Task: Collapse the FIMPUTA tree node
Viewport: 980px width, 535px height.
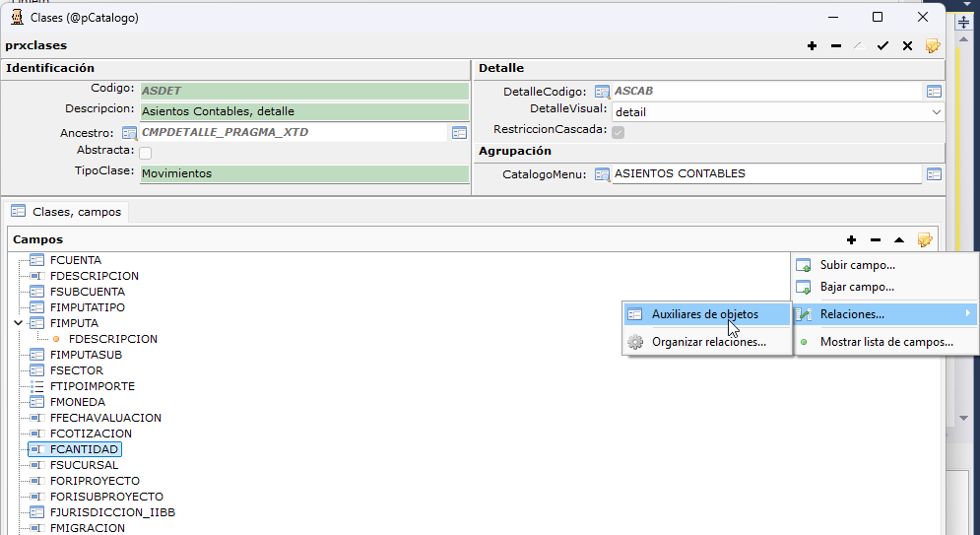Action: [x=18, y=323]
